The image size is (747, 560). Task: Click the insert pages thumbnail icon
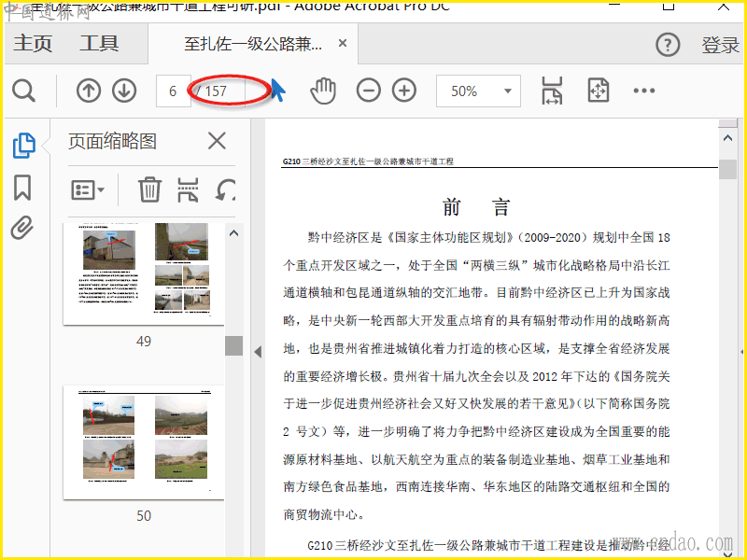tap(189, 190)
